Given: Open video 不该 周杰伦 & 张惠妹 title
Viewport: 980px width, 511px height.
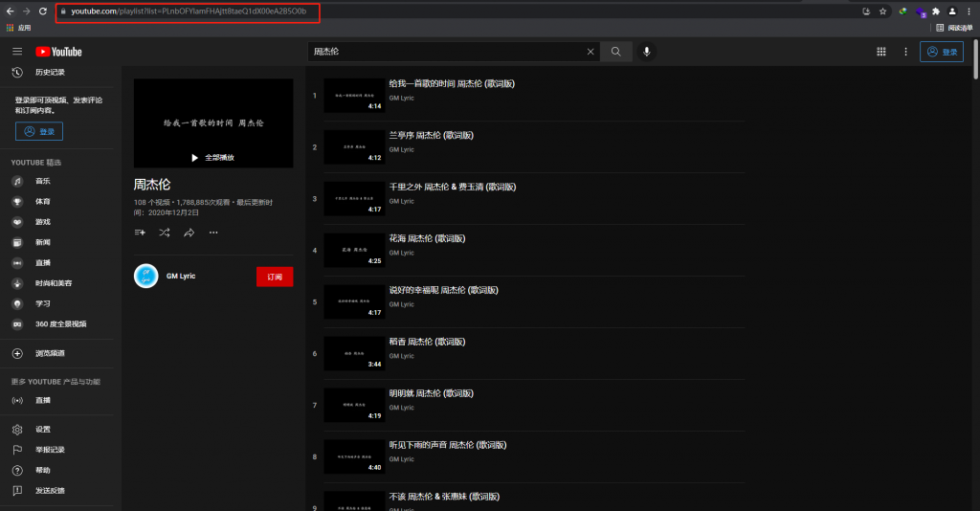Looking at the screenshot, I should [444, 497].
